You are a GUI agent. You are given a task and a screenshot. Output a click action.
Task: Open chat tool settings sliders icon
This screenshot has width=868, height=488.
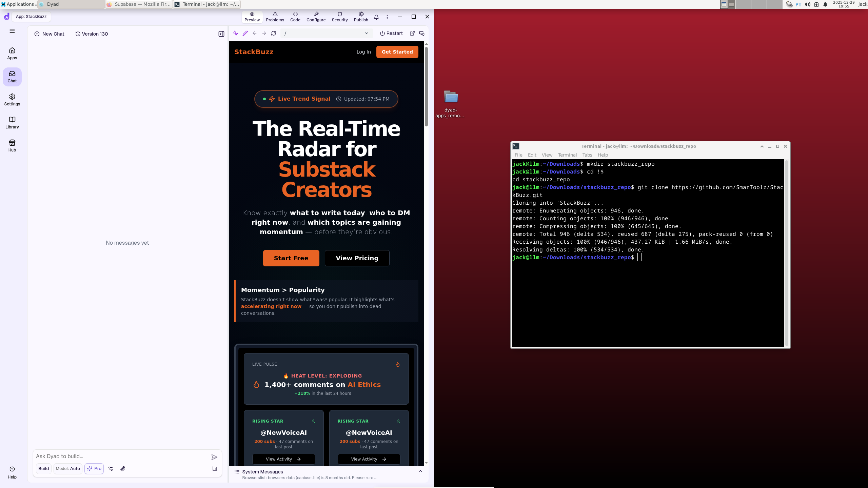pos(111,469)
